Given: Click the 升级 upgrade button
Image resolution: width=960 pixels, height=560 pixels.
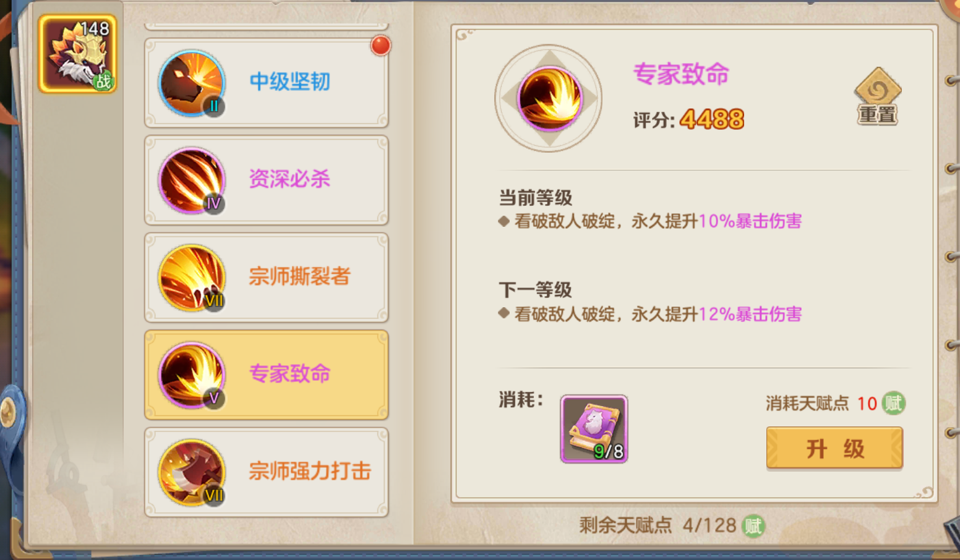Looking at the screenshot, I should pos(834,448).
